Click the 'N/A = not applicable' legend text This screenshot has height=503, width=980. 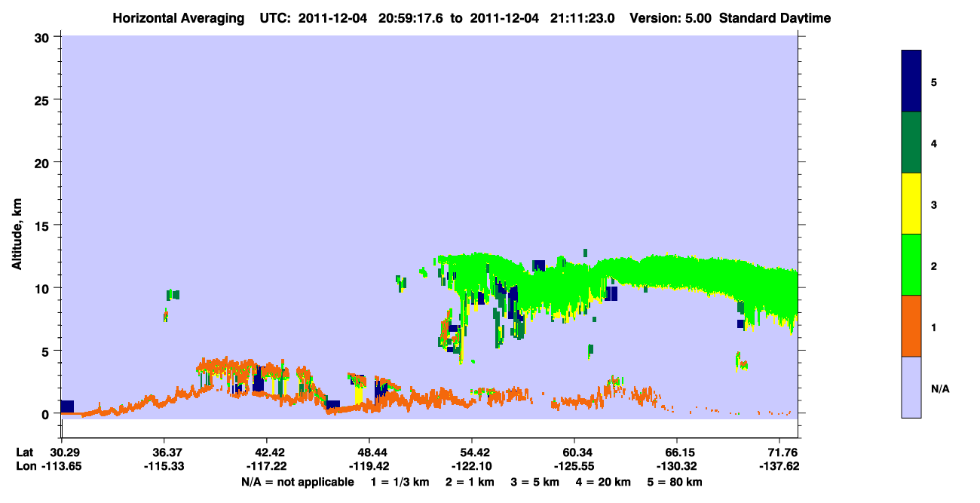click(x=298, y=482)
